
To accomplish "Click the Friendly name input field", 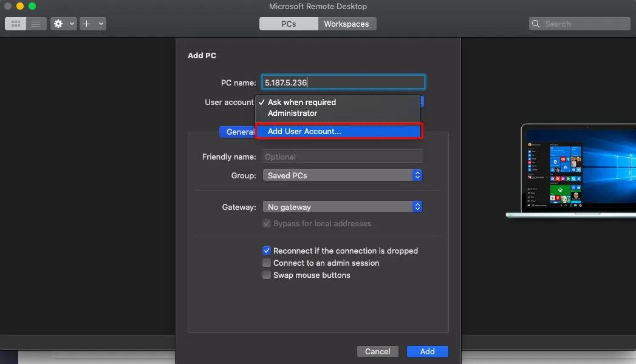I will click(342, 157).
